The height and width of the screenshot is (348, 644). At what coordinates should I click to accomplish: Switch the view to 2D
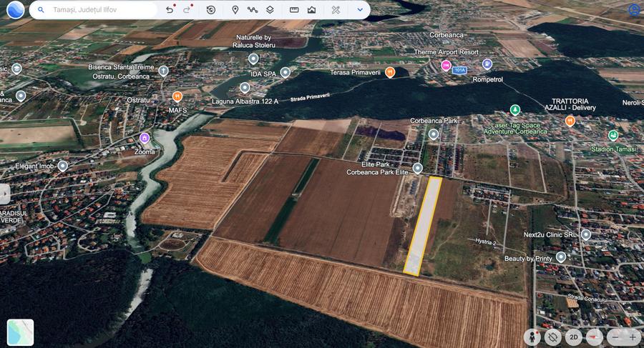click(x=574, y=337)
